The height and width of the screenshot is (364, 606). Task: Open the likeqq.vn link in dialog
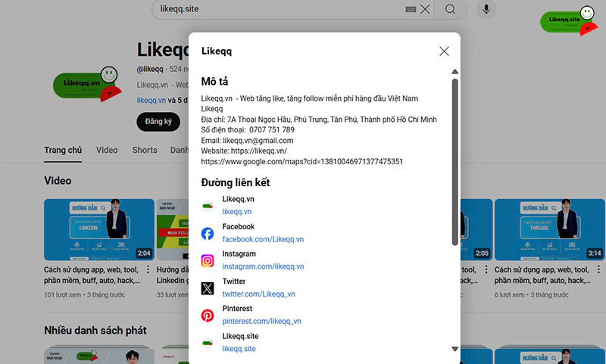237,212
